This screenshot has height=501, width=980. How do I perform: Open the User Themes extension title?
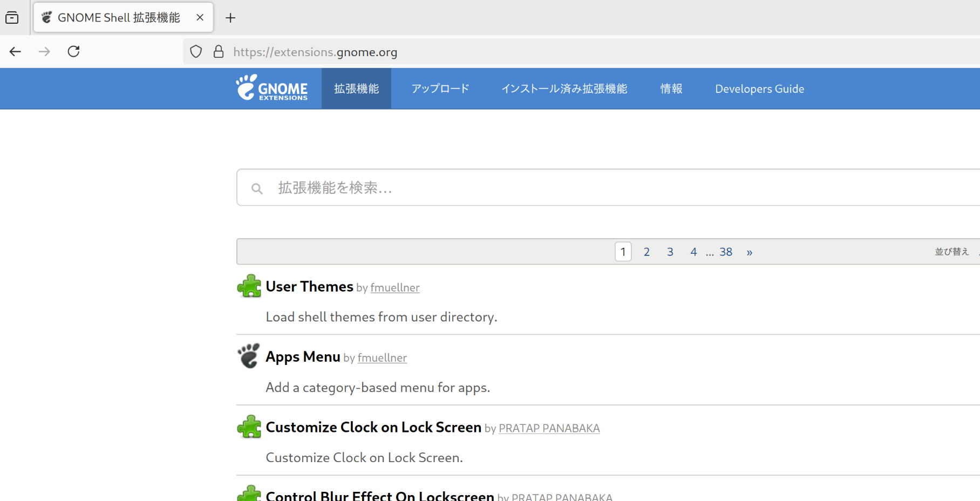point(310,287)
